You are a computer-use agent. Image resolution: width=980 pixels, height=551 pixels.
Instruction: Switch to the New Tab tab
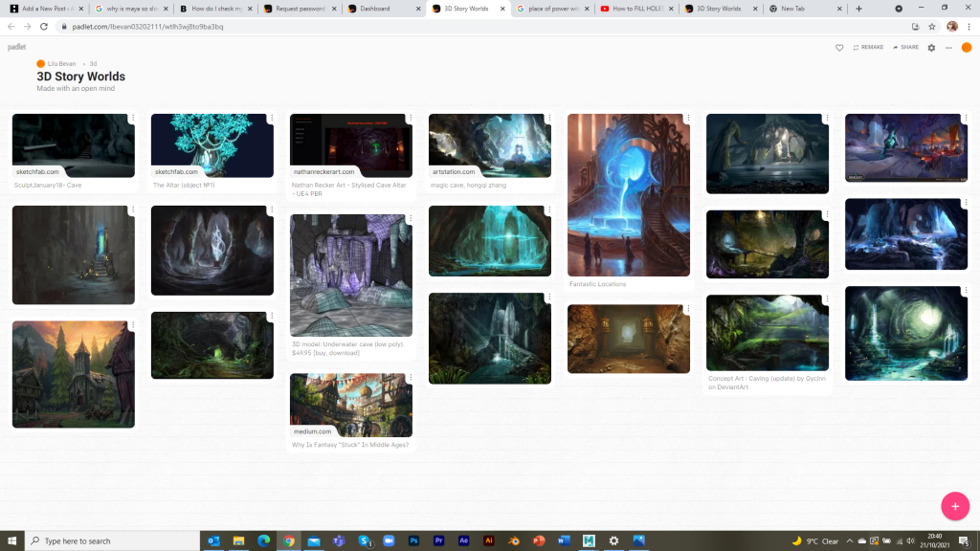(806, 9)
